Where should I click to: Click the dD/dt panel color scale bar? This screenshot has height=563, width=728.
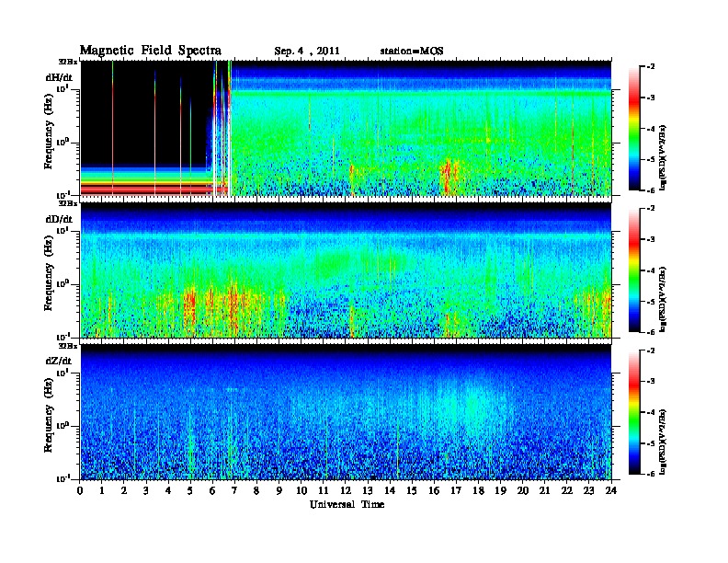633,270
